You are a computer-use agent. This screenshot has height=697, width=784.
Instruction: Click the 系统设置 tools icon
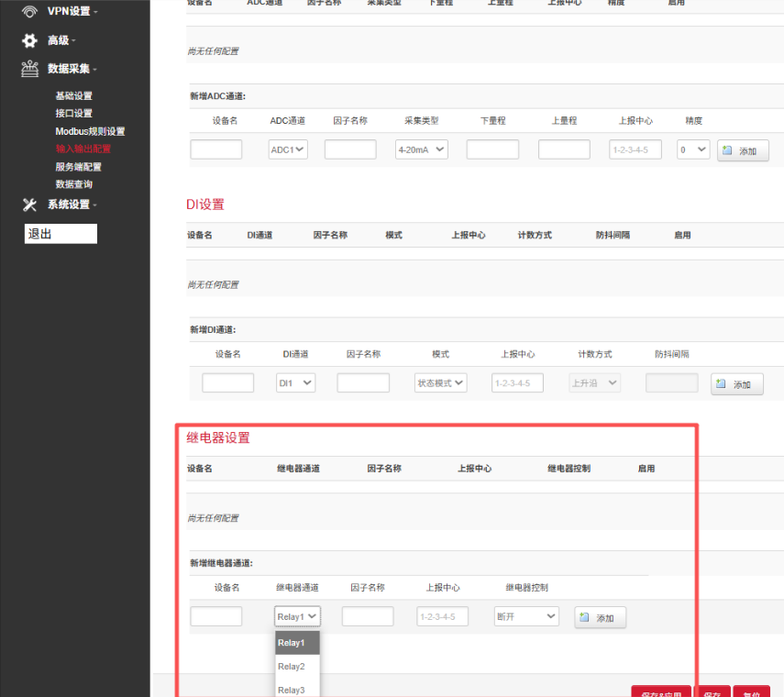[29, 205]
